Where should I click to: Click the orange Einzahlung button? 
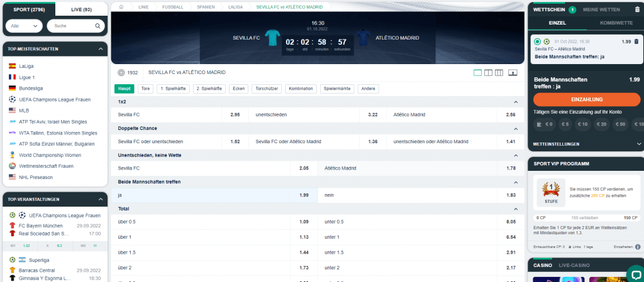point(587,100)
